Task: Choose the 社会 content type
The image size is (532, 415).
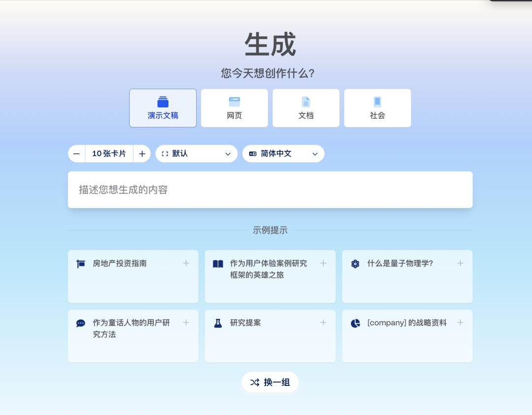Action: click(x=377, y=108)
